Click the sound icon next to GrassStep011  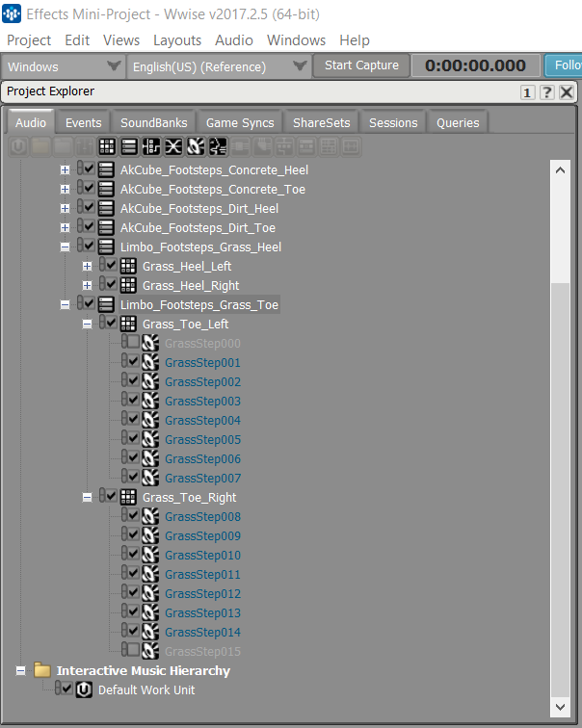tap(150, 574)
